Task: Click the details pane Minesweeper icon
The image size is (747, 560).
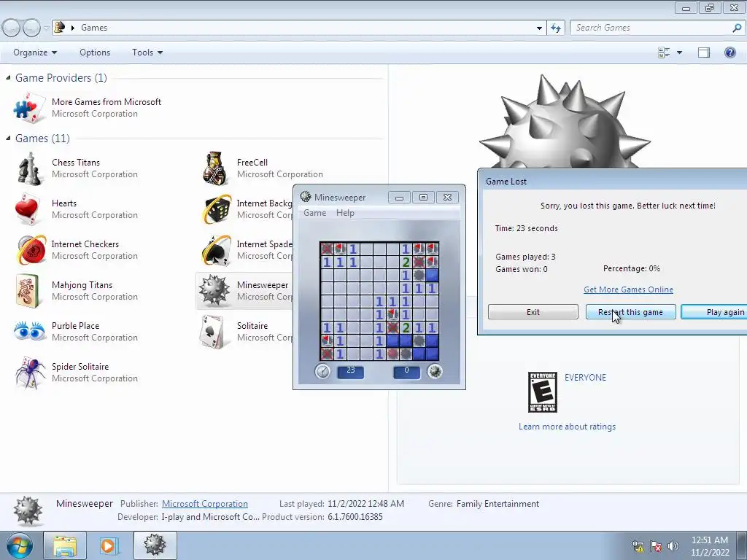Action: click(28, 511)
